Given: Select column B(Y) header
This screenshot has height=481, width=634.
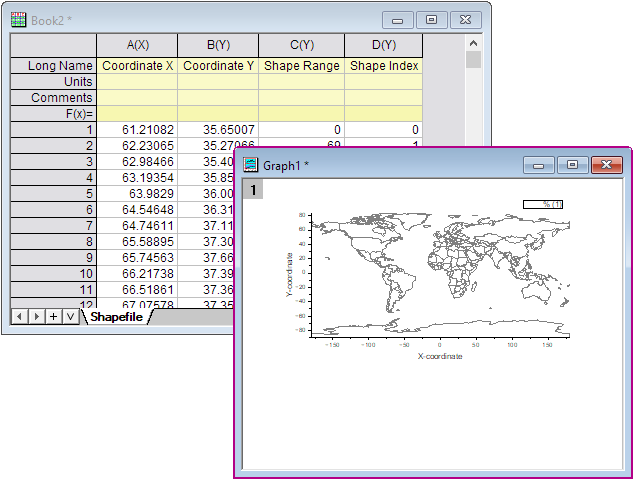Looking at the screenshot, I should 218,45.
